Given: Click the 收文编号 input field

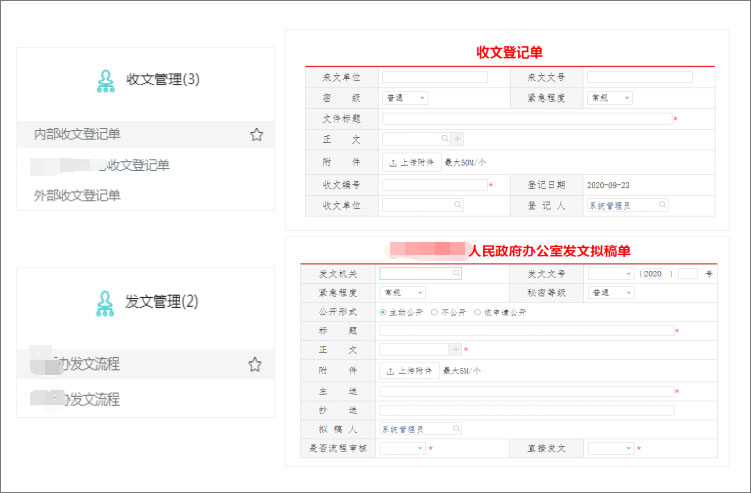Looking at the screenshot, I should tap(435, 185).
